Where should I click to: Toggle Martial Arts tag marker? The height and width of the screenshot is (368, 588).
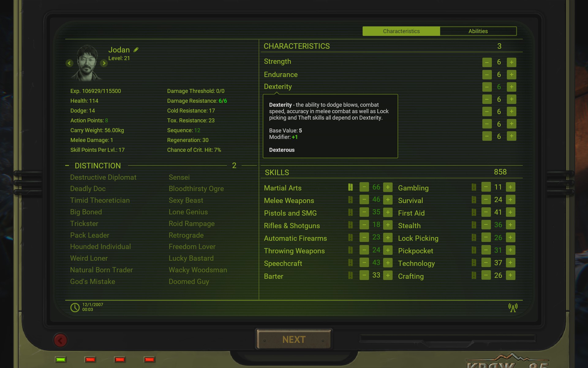[350, 187]
